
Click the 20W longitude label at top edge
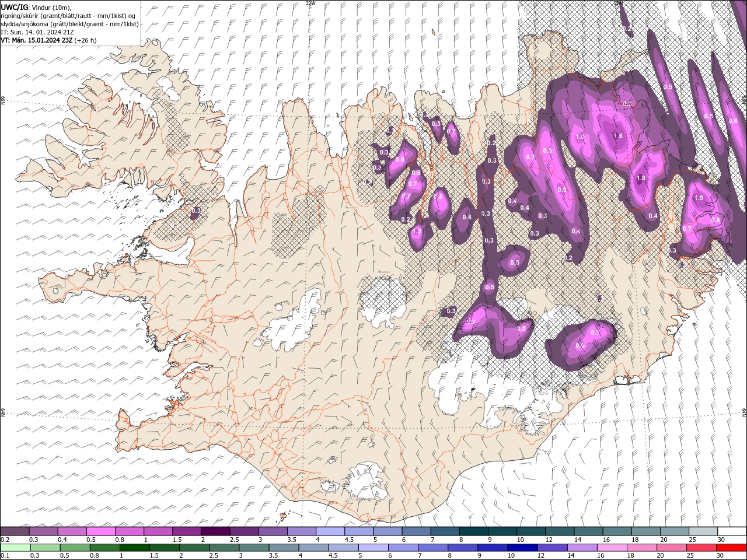[x=310, y=3]
